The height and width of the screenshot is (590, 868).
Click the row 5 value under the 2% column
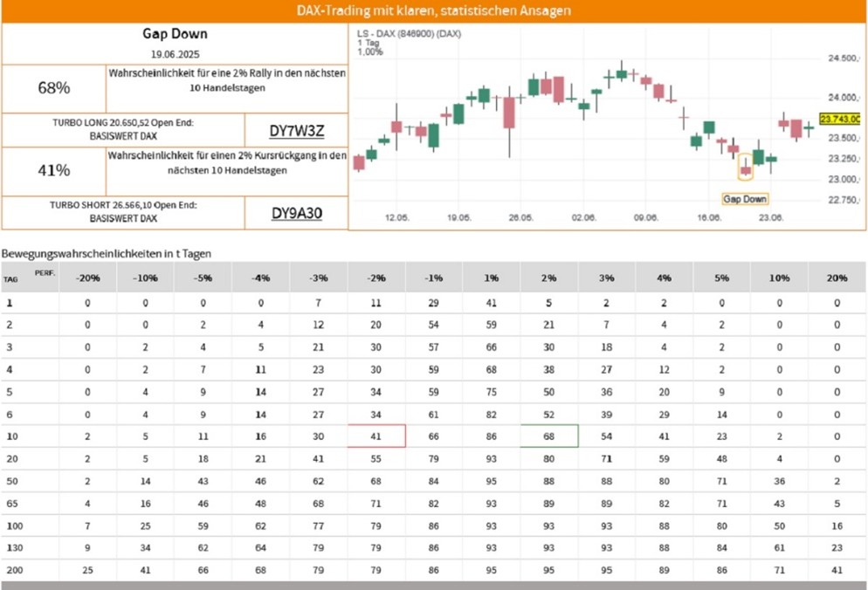coord(549,392)
